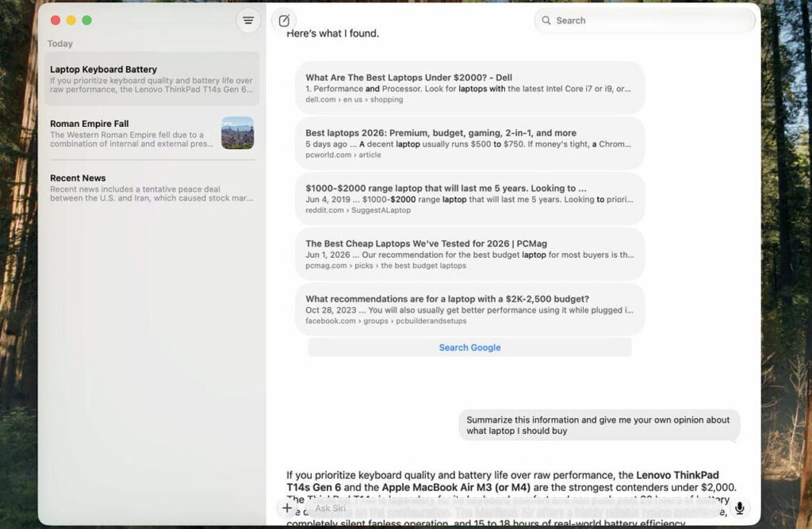Click 'Apple MacBook Air M3 (or M4)' text

click(456, 487)
